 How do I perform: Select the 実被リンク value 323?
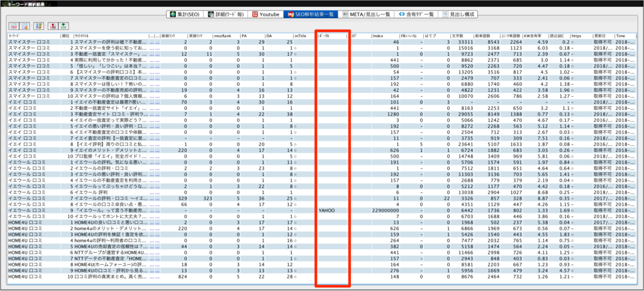(x=208, y=198)
